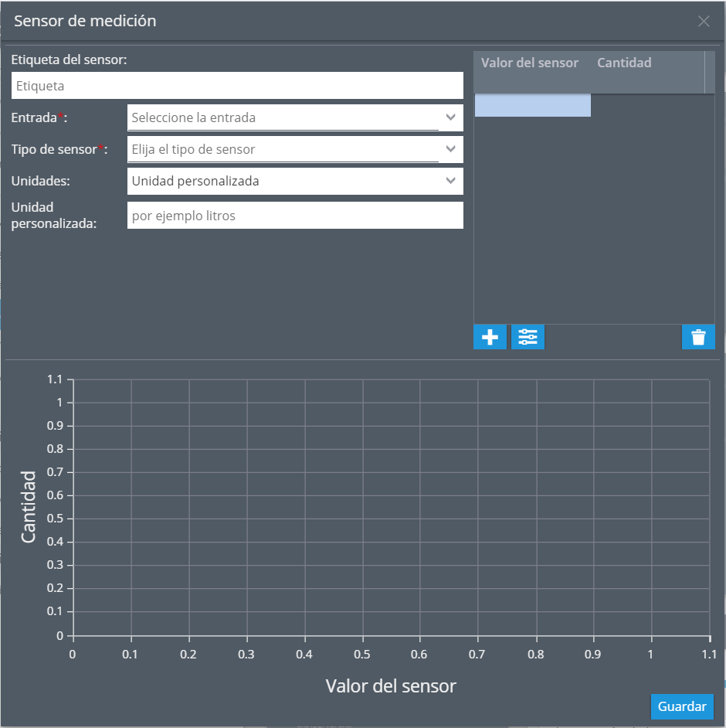Click the 'Valor del sensor' column header
This screenshot has height=728, width=726.
click(x=530, y=63)
